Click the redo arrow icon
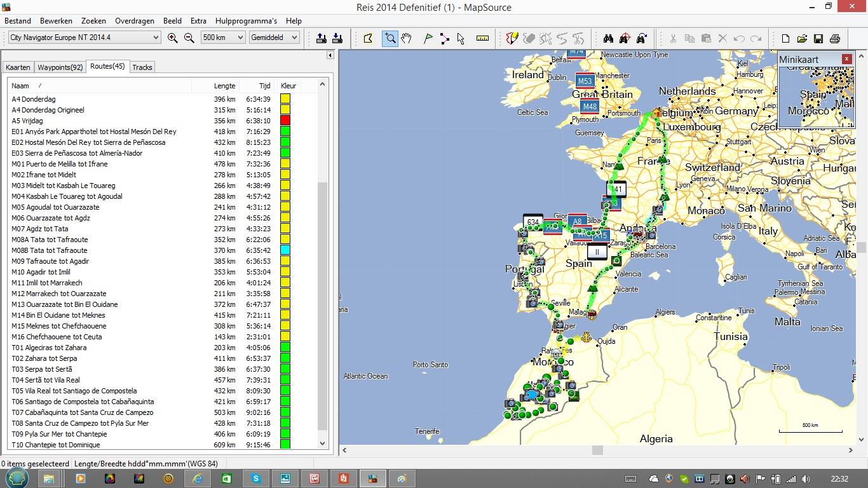 pos(756,39)
